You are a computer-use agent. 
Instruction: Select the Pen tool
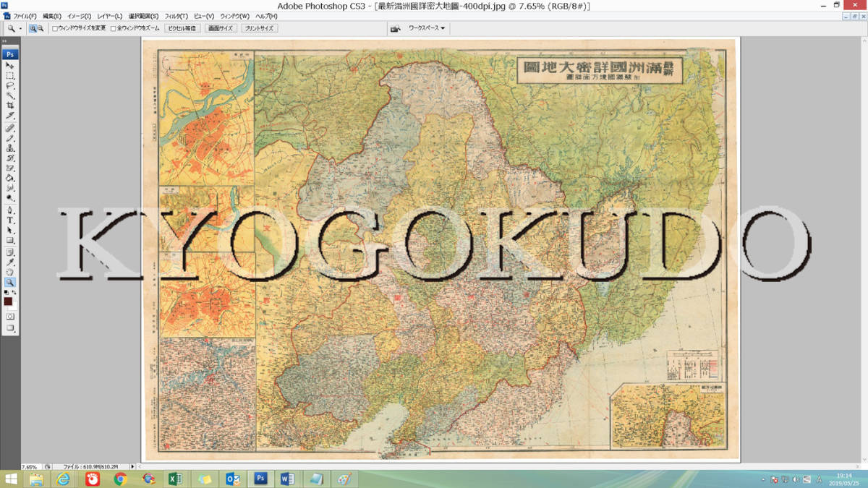pos(10,210)
